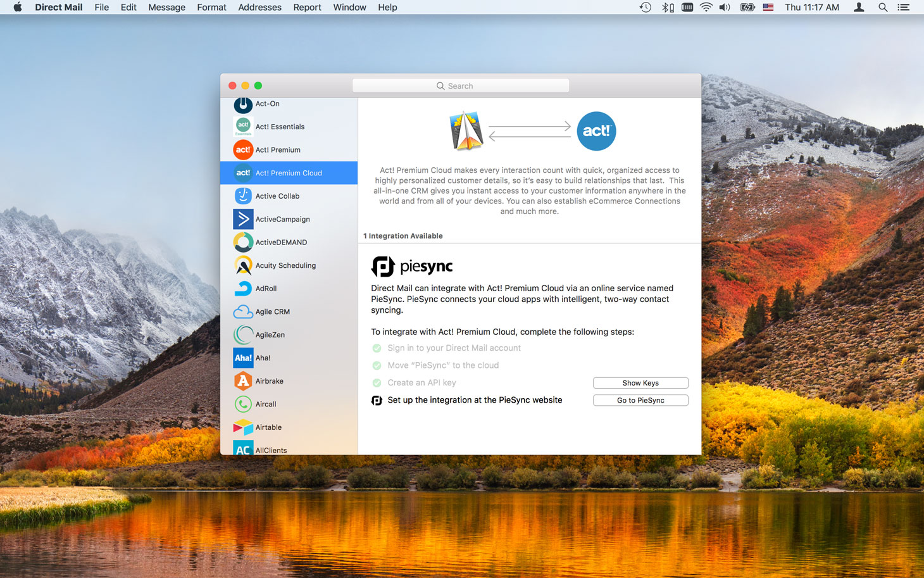Click the Aircall green phone icon
This screenshot has width=924, height=578.
pos(243,404)
